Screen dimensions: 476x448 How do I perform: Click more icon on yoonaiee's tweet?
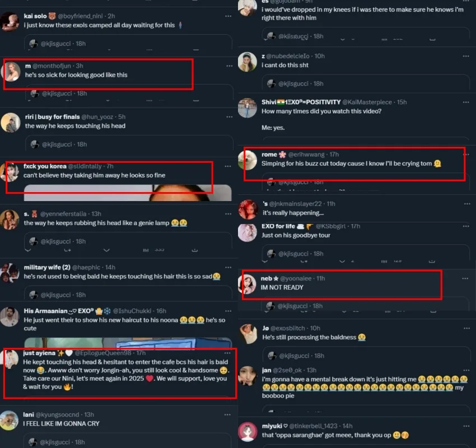pos(465,279)
